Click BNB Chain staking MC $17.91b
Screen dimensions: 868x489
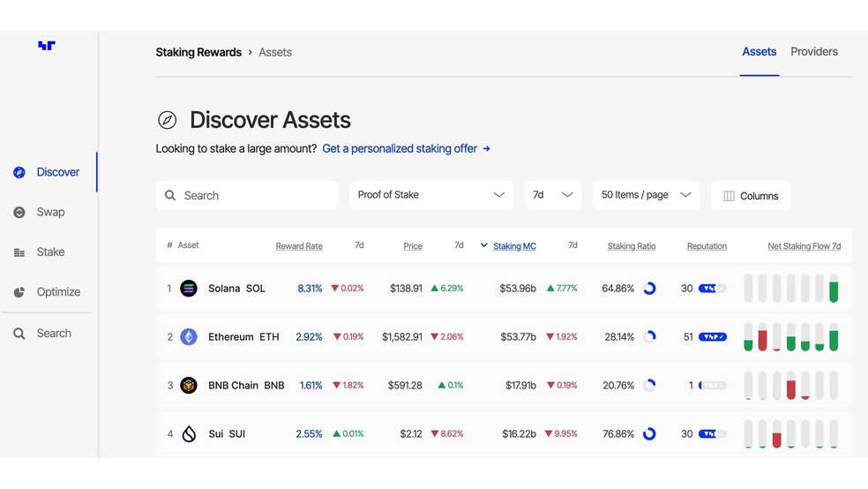click(x=520, y=386)
